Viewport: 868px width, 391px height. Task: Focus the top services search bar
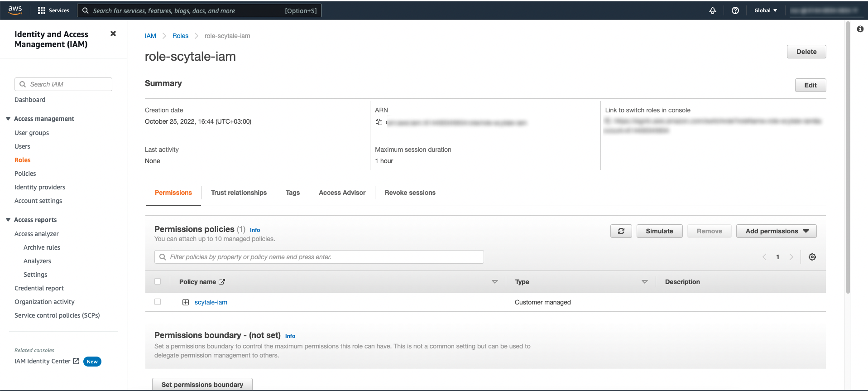point(199,10)
